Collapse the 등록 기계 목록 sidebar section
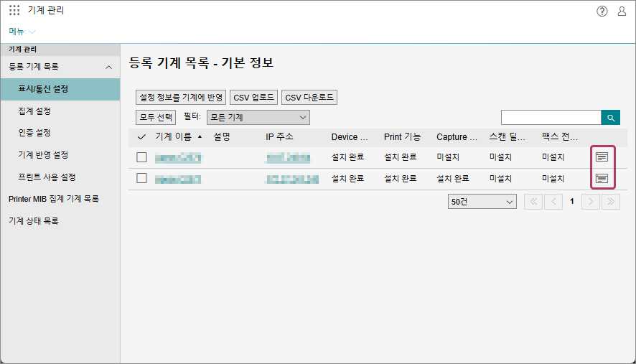 tap(108, 67)
